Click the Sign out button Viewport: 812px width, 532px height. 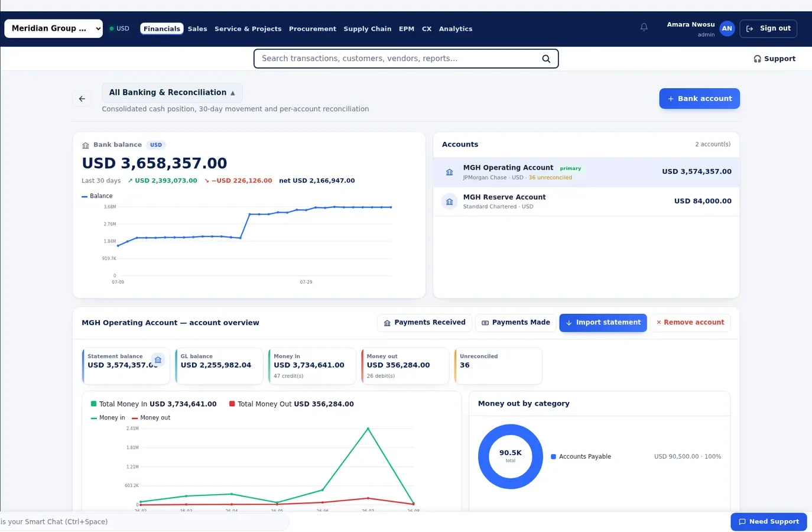coord(768,28)
